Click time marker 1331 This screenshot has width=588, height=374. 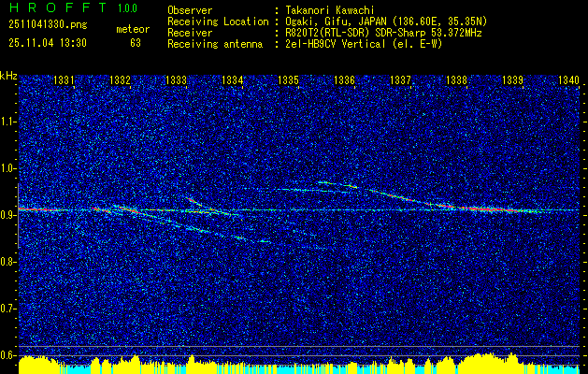click(x=64, y=80)
